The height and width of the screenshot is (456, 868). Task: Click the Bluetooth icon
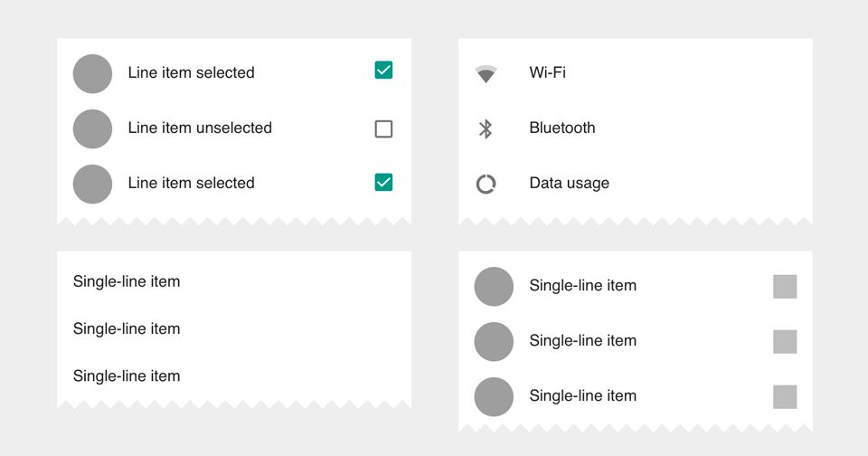(486, 128)
